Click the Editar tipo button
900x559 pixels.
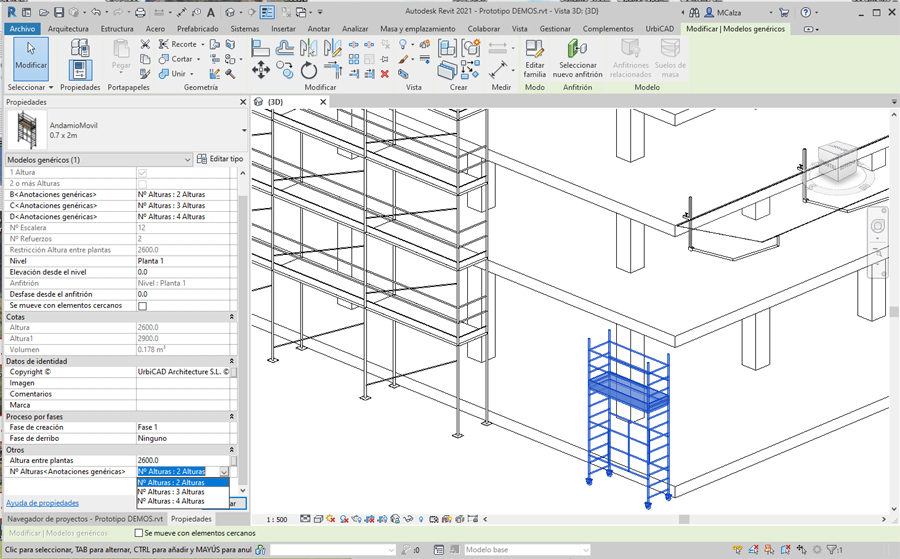tap(220, 160)
